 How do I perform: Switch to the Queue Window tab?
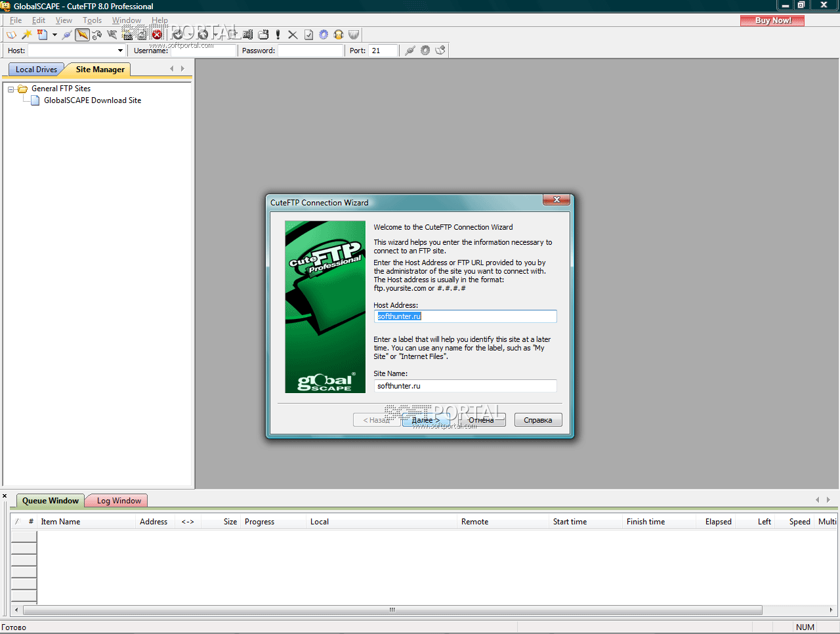point(51,501)
